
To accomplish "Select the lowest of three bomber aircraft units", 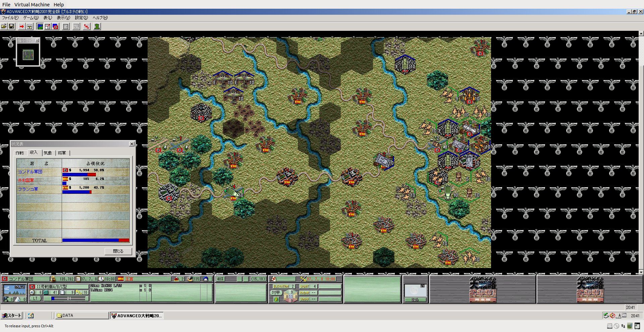I will point(233,95).
